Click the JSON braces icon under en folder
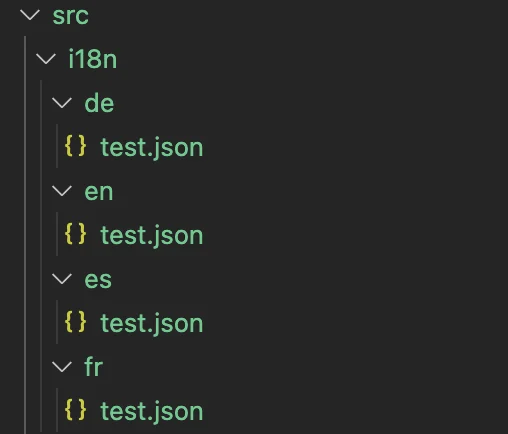Screen dimensions: 508x434 tap(76, 234)
